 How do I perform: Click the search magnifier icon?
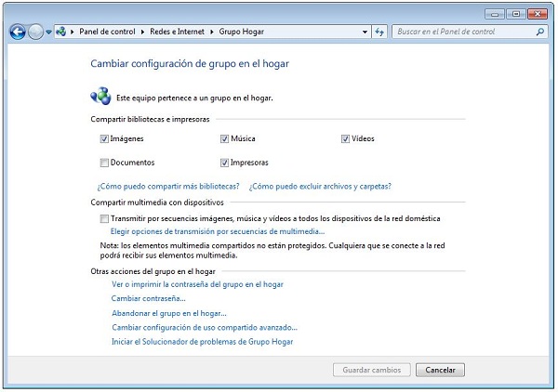pos(540,32)
